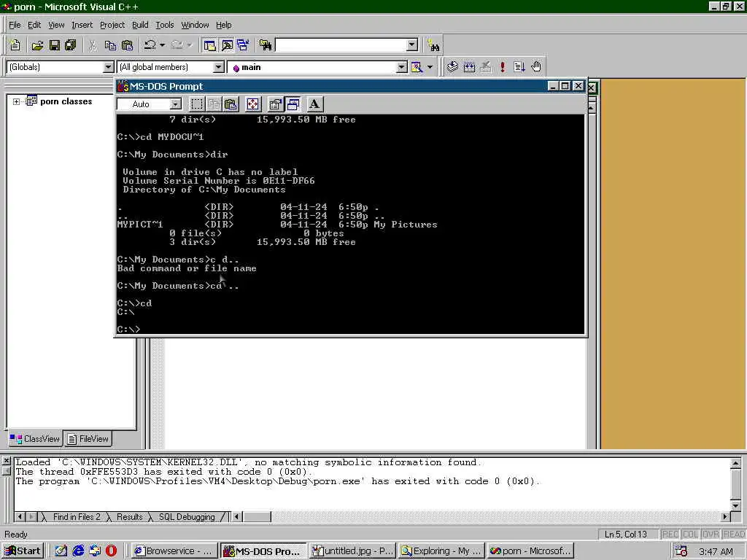Image resolution: width=747 pixels, height=560 pixels.
Task: Switch to the SQL Debugging output tab
Action: [x=187, y=517]
